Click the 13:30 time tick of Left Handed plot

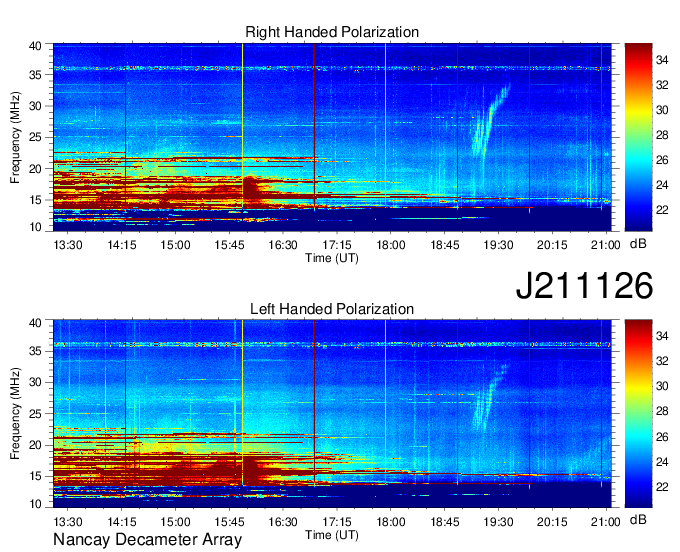tap(68, 522)
